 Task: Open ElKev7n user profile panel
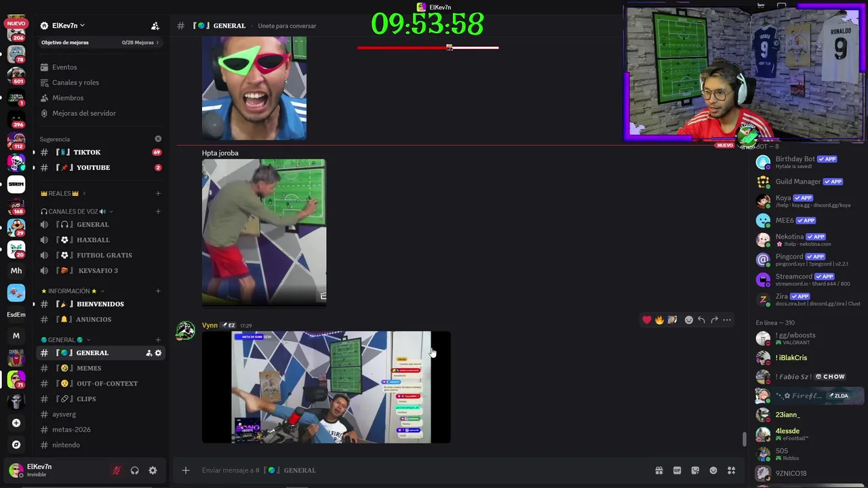[38, 470]
